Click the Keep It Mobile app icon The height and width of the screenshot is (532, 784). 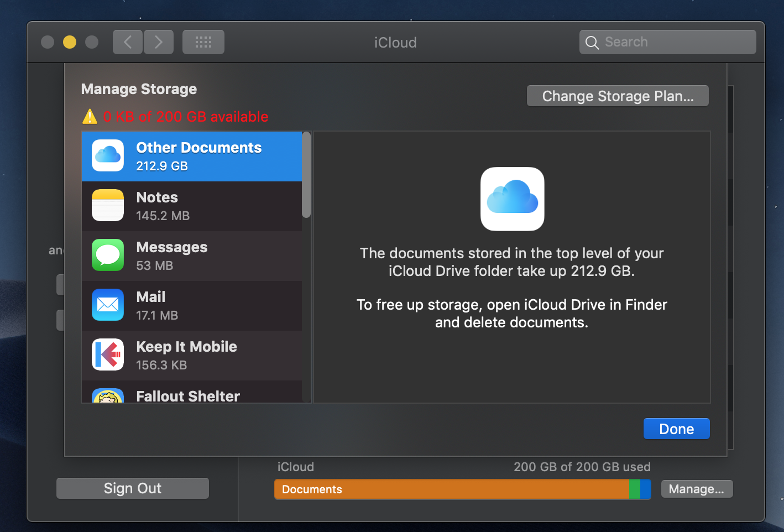coord(108,354)
